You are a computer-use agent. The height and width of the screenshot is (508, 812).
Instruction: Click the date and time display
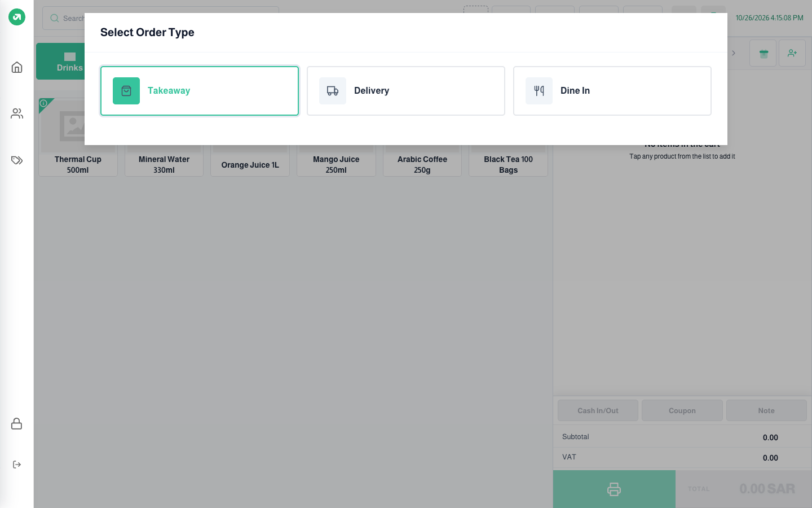click(769, 18)
